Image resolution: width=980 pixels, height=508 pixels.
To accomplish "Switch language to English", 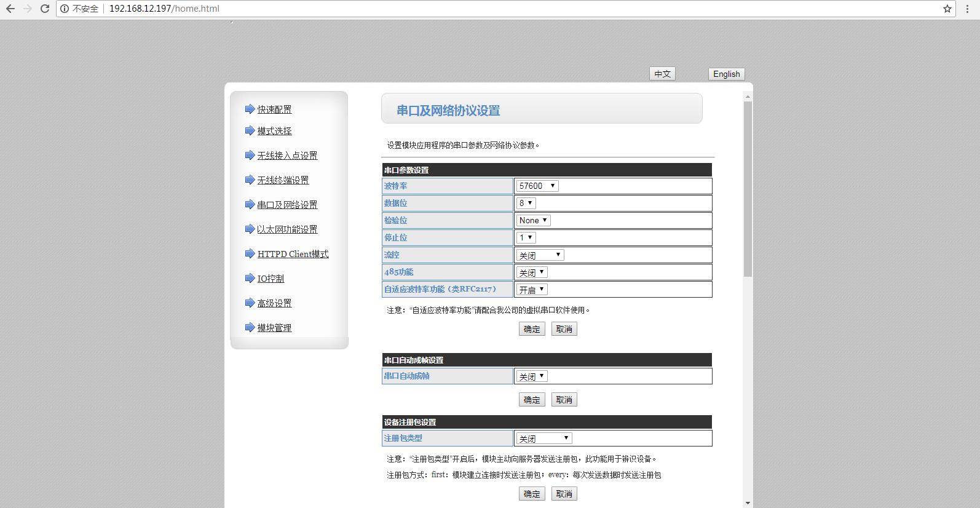I will pos(726,74).
